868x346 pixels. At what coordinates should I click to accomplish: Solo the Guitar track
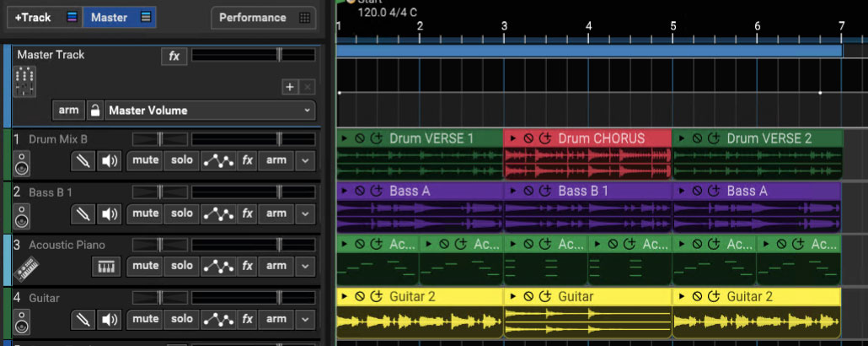pos(181,319)
